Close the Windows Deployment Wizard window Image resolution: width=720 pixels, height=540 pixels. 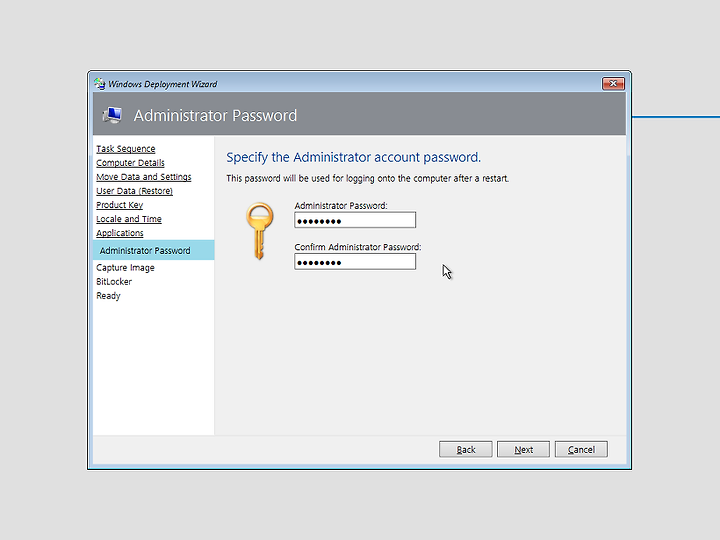[613, 84]
